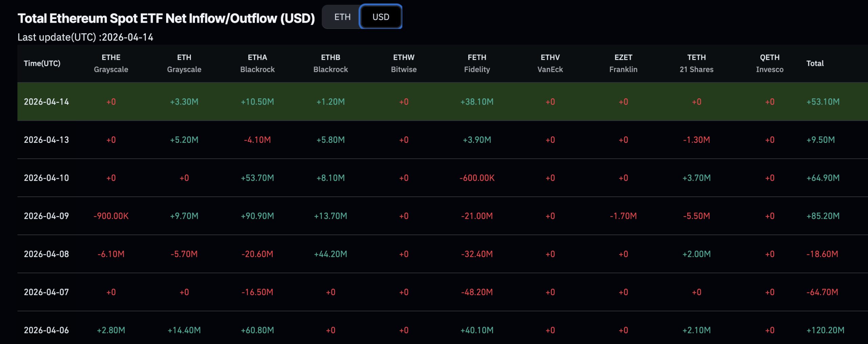The width and height of the screenshot is (868, 344).
Task: Click the +90.90M ETHA value on 2026-04-09
Action: coord(257,215)
